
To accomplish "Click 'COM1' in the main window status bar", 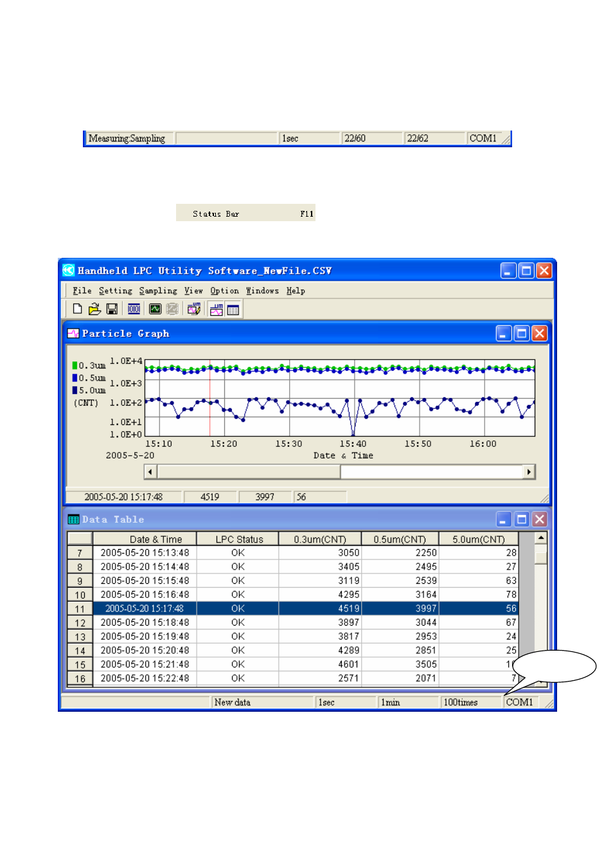I will coord(520,703).
